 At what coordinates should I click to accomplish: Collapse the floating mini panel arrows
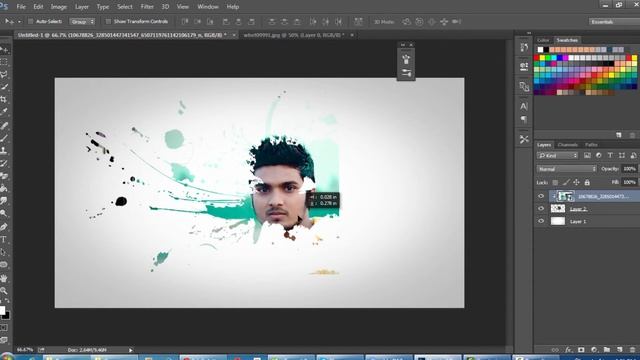click(x=402, y=45)
